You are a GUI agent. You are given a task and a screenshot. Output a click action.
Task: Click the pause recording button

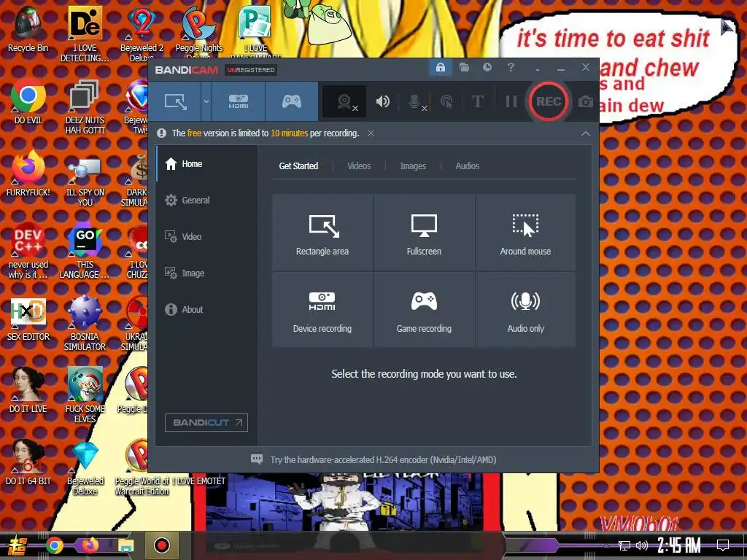pos(511,101)
